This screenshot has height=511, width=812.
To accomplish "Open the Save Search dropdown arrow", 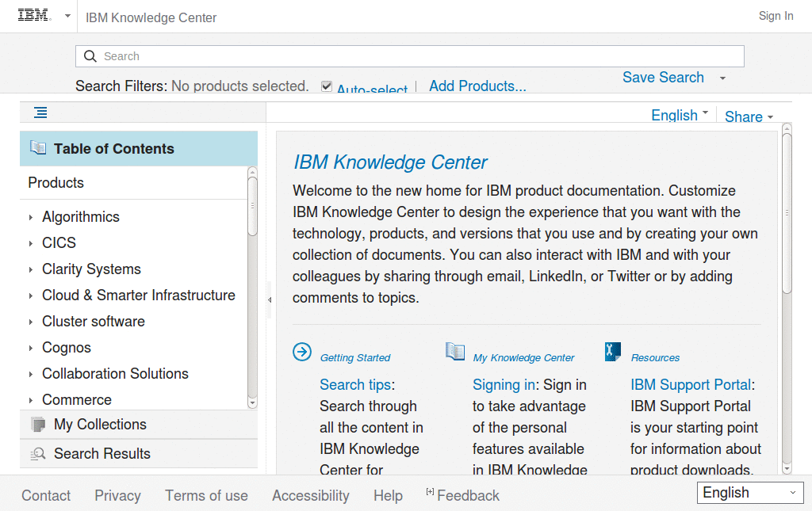I will tap(721, 78).
